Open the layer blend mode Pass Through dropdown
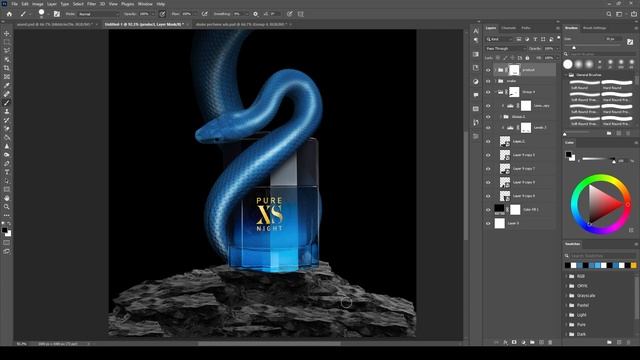The height and width of the screenshot is (360, 640). click(505, 49)
